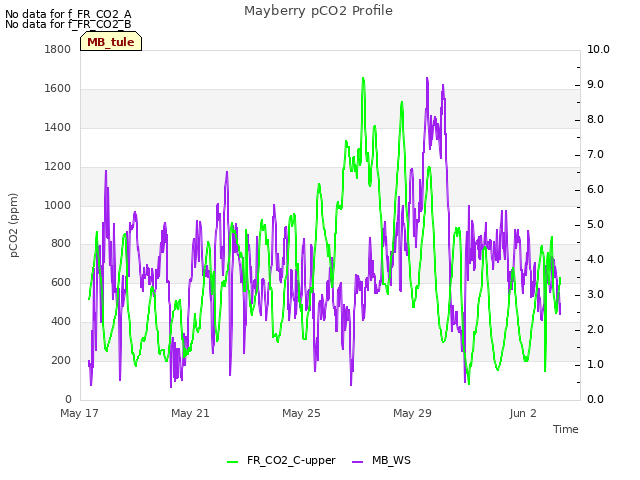The image size is (640, 480).
Task: Click the May 29 x-axis tick label
Action: pyautogui.click(x=412, y=413)
